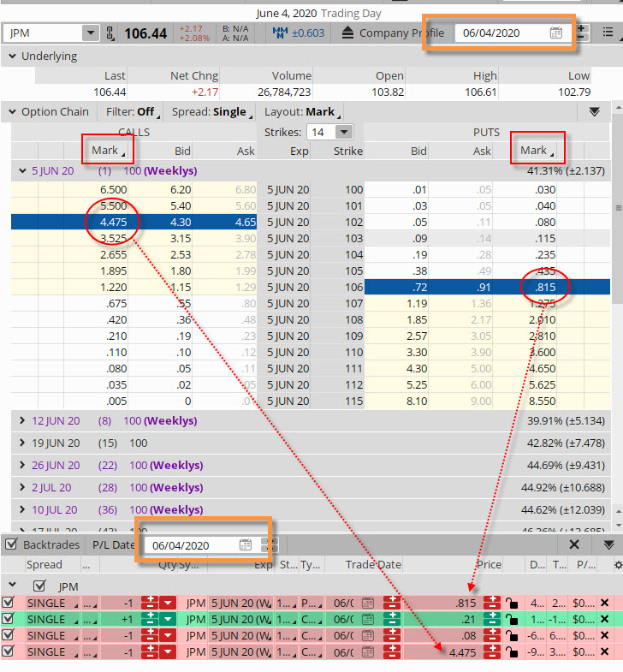Click the Company Profile button

point(393,33)
